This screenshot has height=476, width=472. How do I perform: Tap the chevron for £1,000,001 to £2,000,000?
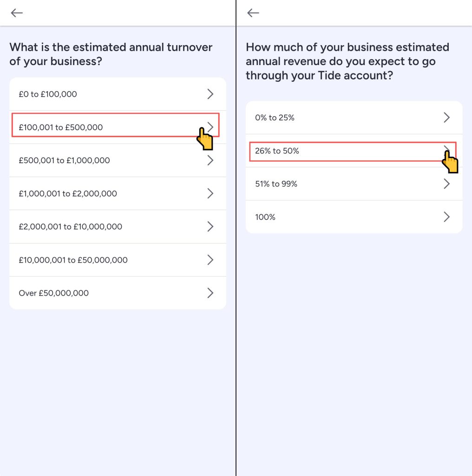click(210, 193)
